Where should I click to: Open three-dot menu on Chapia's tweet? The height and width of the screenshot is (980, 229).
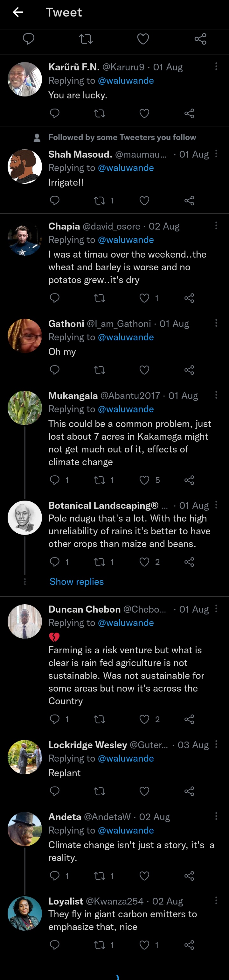(x=216, y=226)
